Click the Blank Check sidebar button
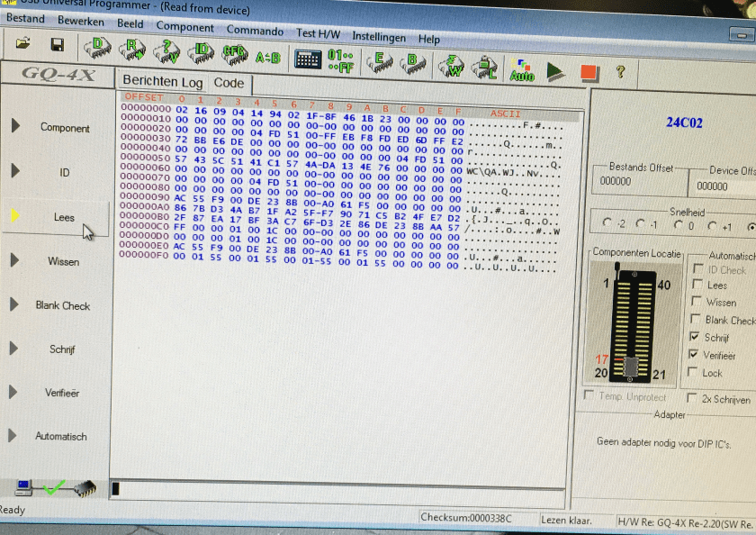The height and width of the screenshot is (535, 756). 62,305
